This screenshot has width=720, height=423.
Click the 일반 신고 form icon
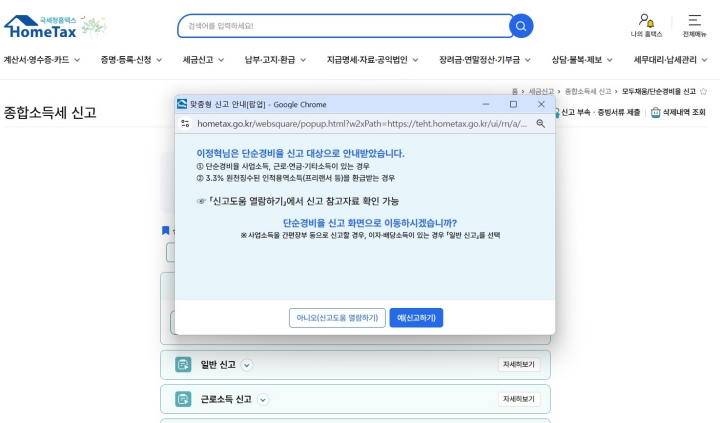[x=183, y=365]
